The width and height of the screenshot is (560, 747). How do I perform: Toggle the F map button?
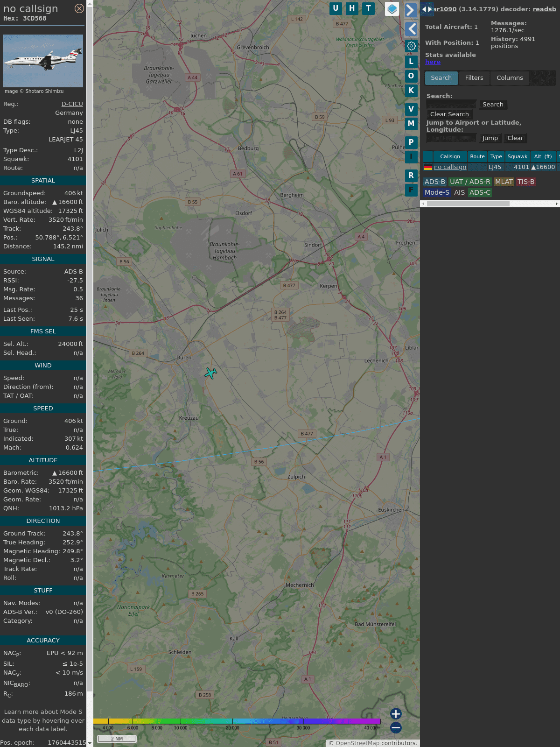(411, 190)
